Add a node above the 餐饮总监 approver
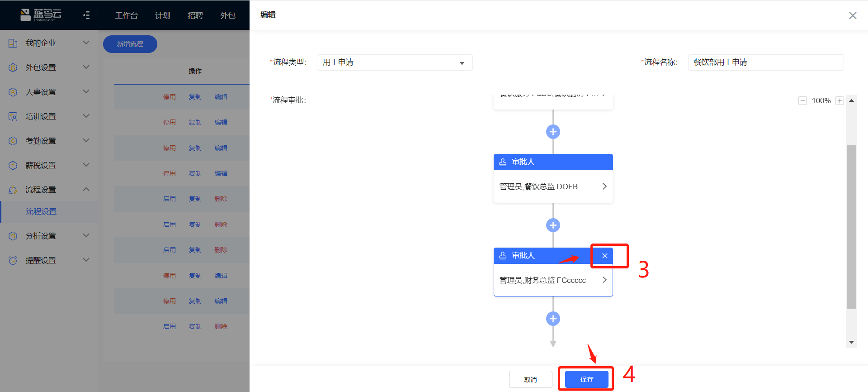 553,132
